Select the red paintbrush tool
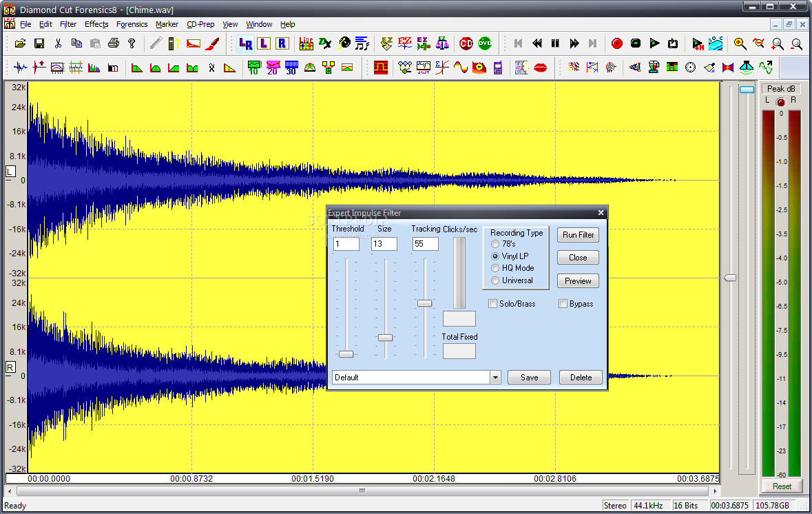The width and height of the screenshot is (812, 514). [x=212, y=43]
